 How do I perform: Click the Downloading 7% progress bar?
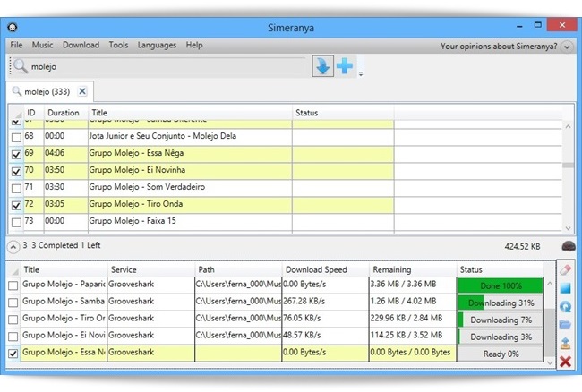tap(501, 320)
